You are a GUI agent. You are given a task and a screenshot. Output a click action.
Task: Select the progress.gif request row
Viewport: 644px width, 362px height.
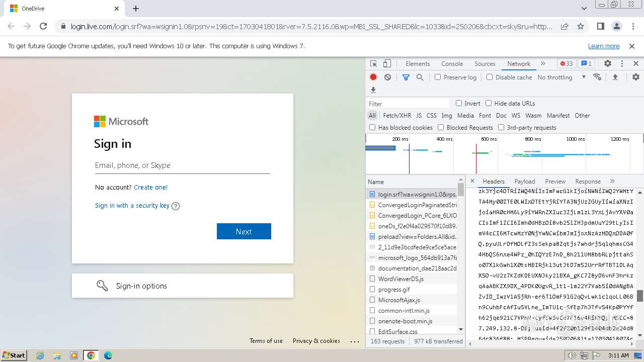click(412, 290)
